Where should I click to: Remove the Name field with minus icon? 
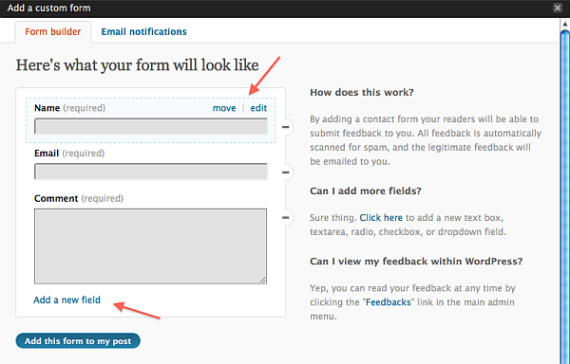(286, 127)
